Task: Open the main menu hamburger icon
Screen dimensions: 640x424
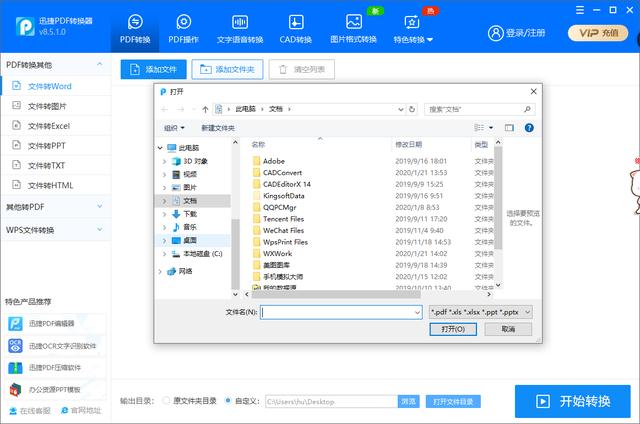Action: tap(580, 10)
